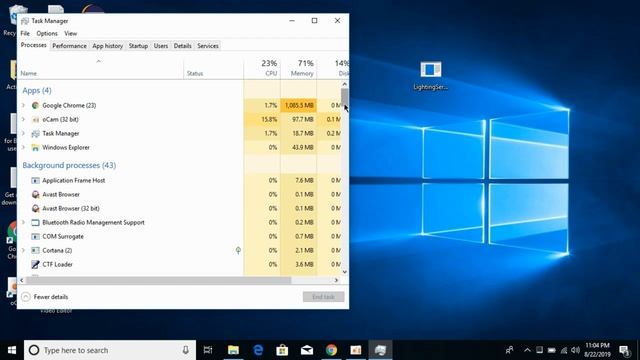Screen dimensions: 640x360
Task: Click the 1,085.5 MB memory cell for Chrome
Action: click(x=298, y=105)
